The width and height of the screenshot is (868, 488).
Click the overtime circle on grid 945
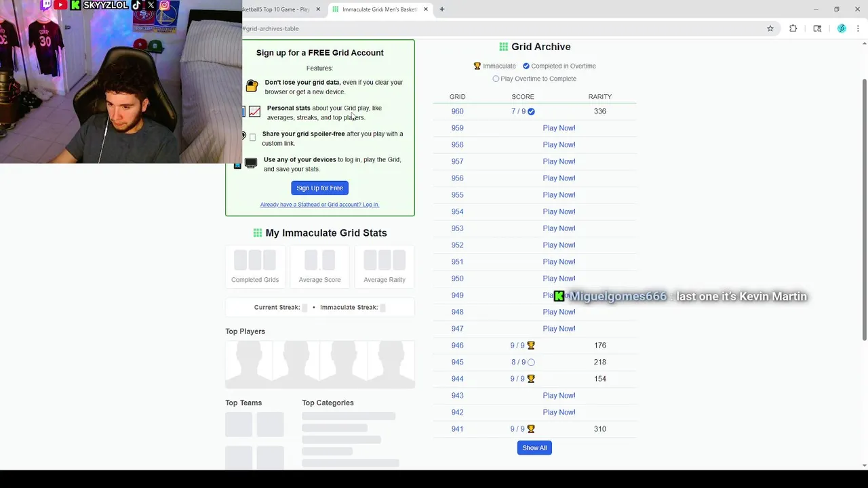point(531,363)
